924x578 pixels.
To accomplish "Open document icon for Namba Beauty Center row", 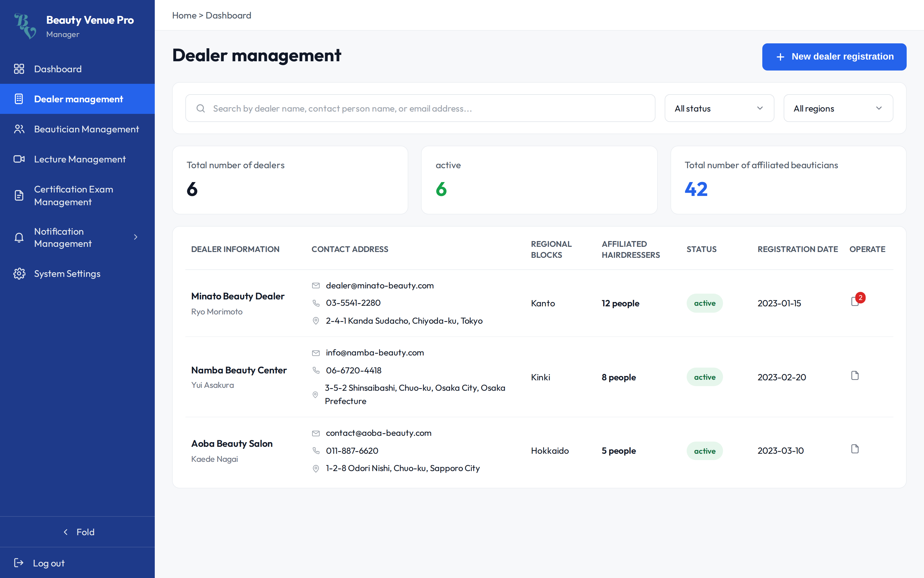I will (855, 376).
